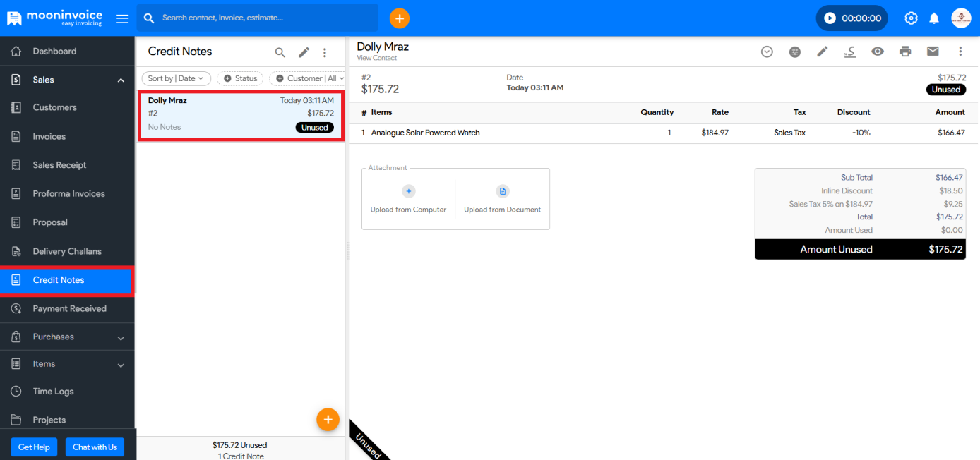This screenshot has width=980, height=460.
Task: Click the Inline Discount summary line
Action: (860, 190)
